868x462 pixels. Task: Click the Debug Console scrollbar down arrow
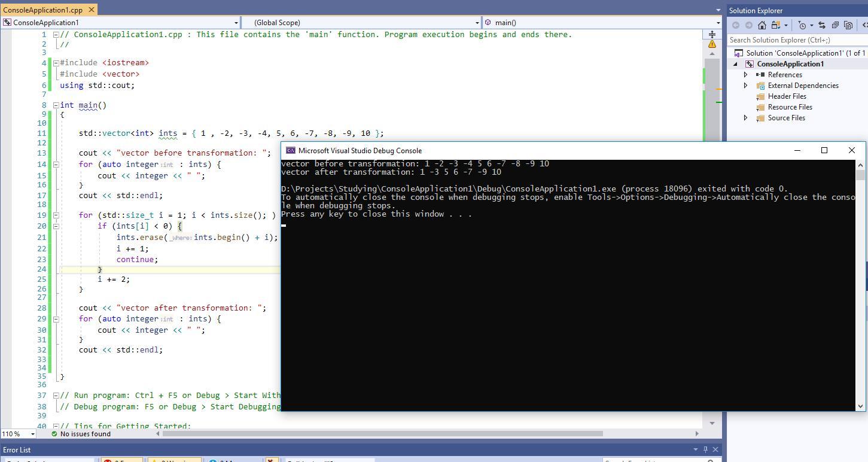(x=860, y=406)
